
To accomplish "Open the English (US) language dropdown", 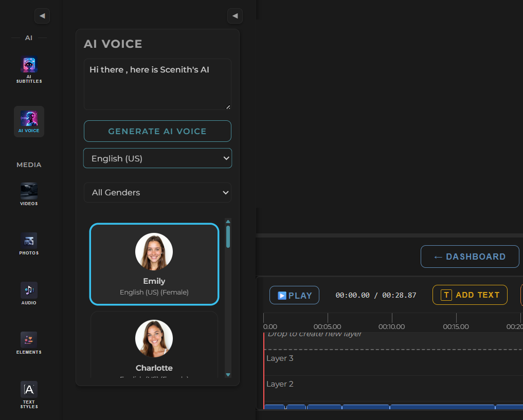I will [x=157, y=158].
